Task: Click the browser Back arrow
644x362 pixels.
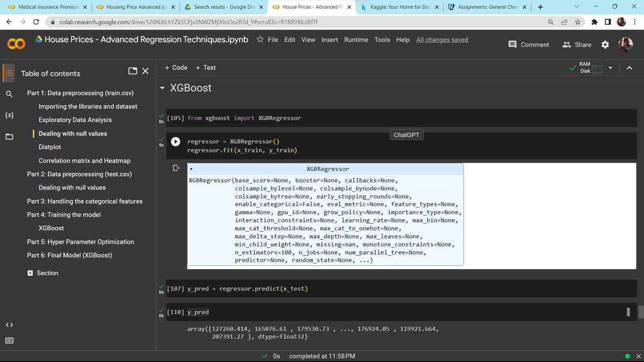Action: [9, 22]
